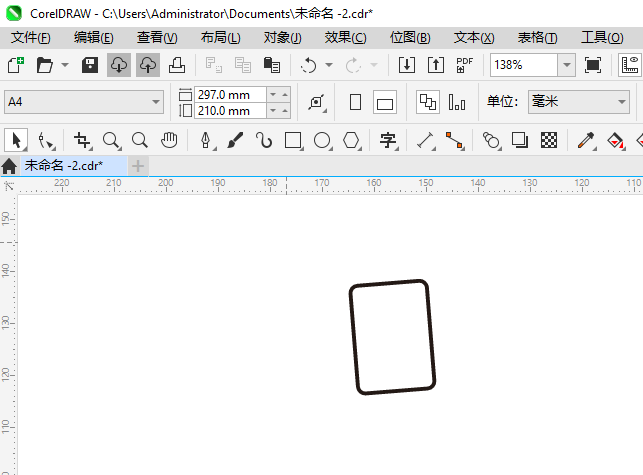Create a new document via toolbar icon

pyautogui.click(x=16, y=65)
